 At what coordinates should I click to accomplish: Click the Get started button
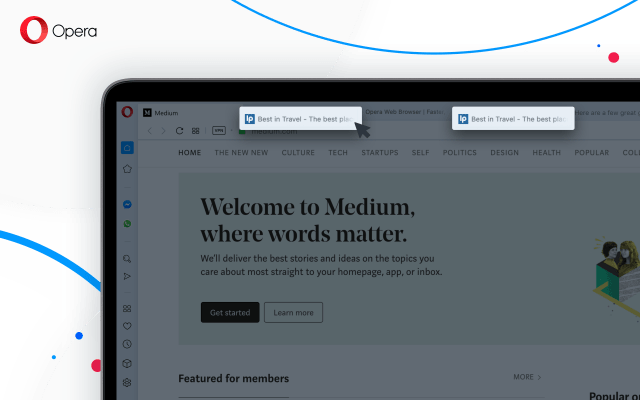click(x=230, y=313)
